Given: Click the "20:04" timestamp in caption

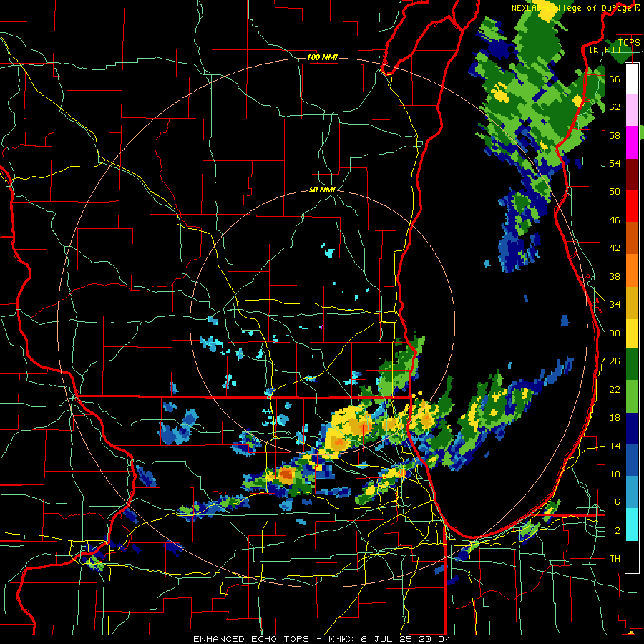Looking at the screenshot, I should [x=434, y=639].
